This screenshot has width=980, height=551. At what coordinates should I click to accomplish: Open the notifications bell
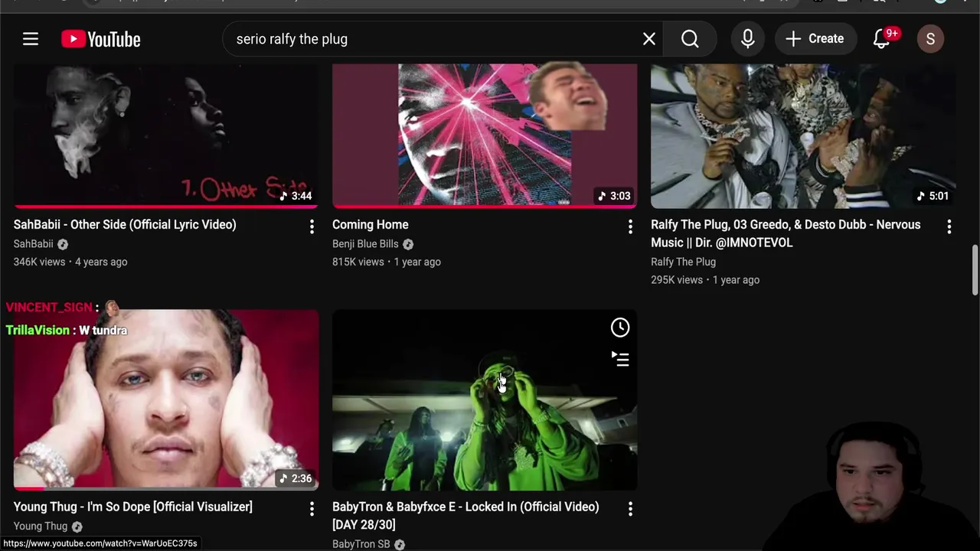tap(881, 39)
